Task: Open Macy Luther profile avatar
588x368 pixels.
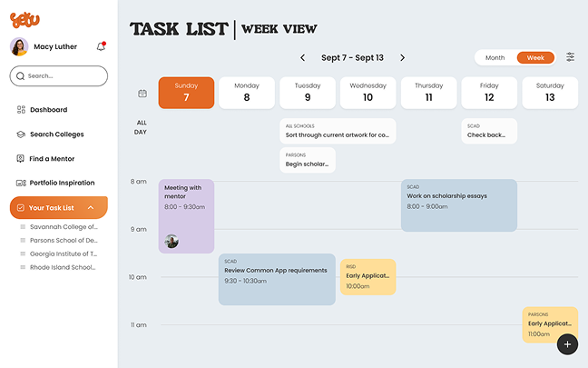Action: coord(20,46)
